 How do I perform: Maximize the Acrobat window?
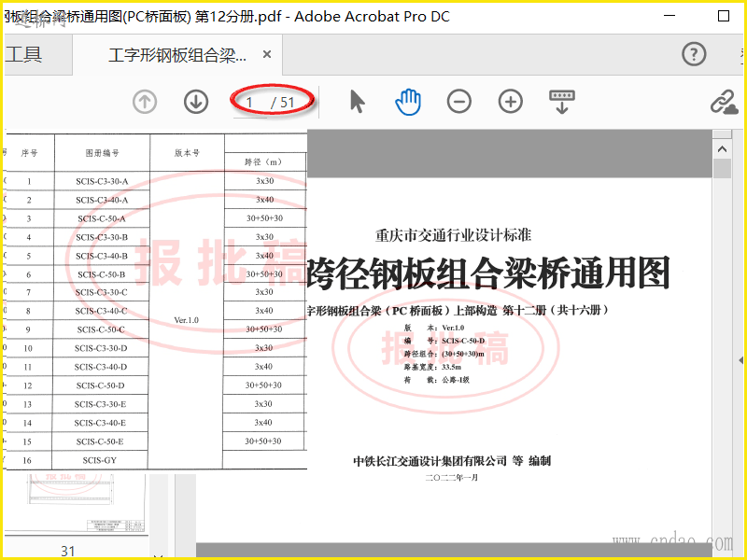(723, 16)
